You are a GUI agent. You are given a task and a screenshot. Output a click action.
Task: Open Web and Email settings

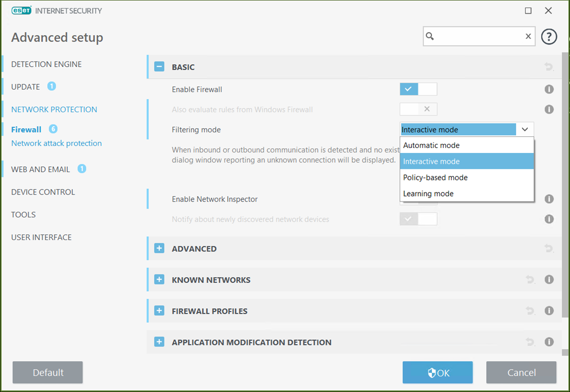[40, 169]
